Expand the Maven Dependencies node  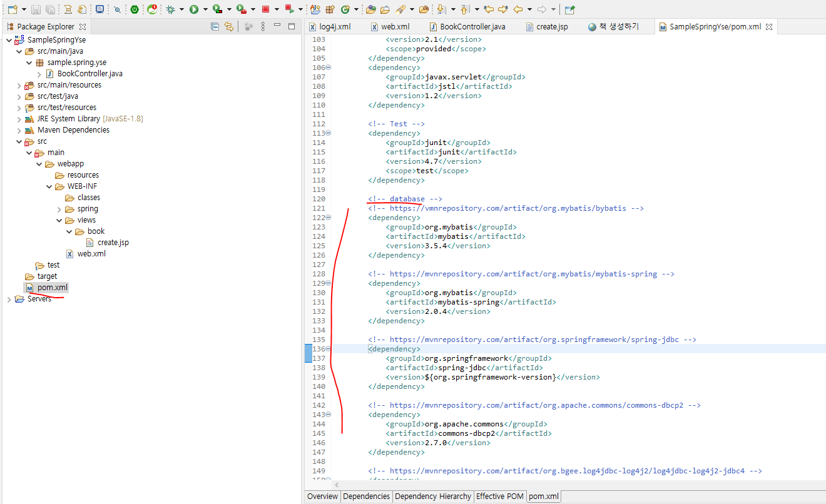[x=19, y=130]
